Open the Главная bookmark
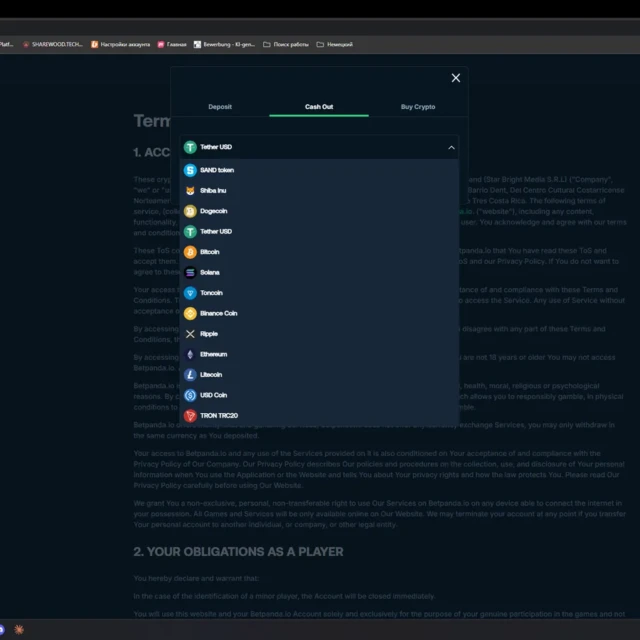640x640 pixels. [172, 44]
